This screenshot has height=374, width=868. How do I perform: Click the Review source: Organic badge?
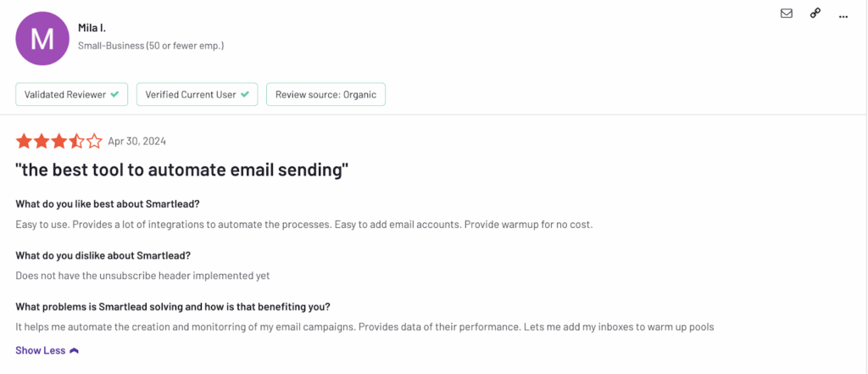pos(325,94)
